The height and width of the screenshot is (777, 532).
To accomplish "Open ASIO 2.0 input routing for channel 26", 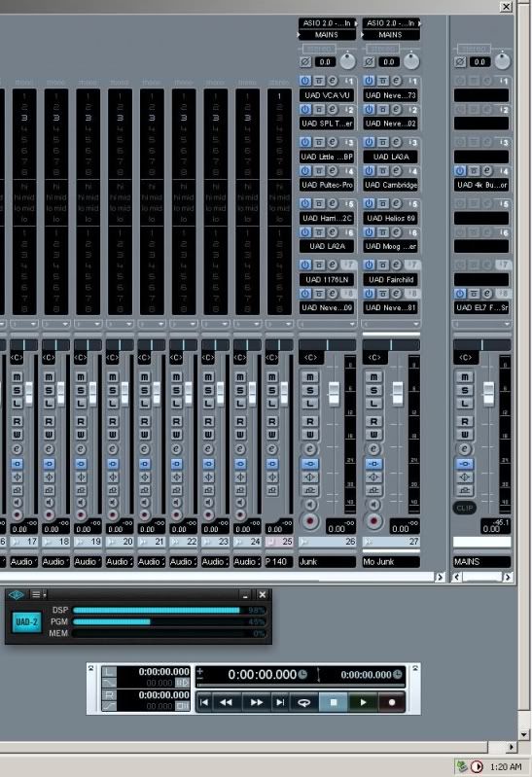I will (x=327, y=23).
